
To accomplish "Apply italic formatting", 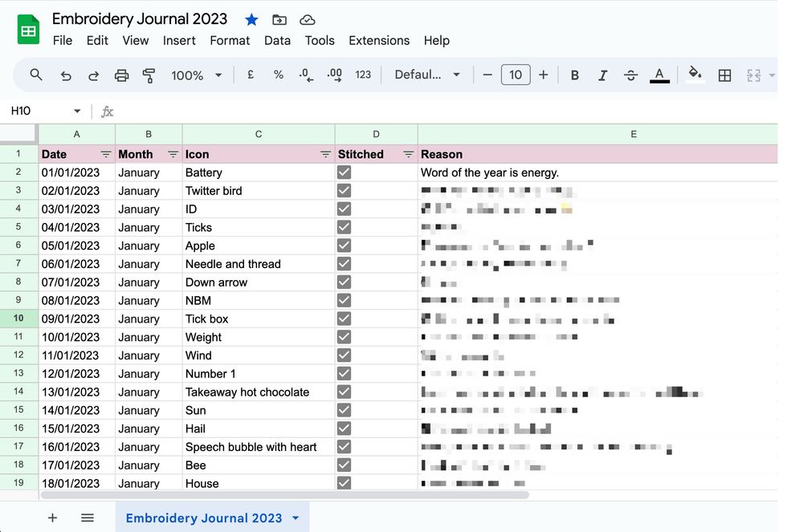I will click(603, 75).
